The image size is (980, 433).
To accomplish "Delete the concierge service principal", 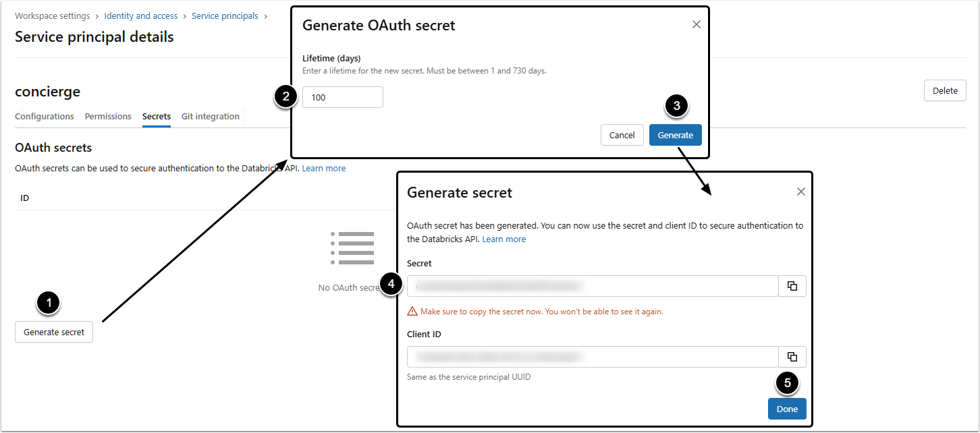I will coord(944,90).
